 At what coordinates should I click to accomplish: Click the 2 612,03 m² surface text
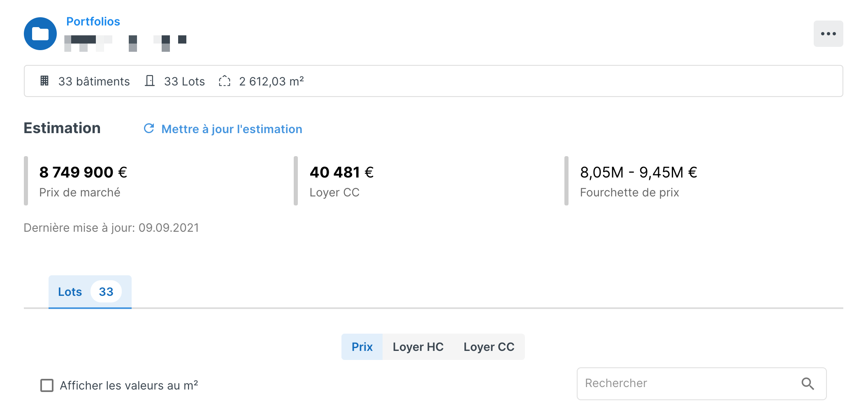point(272,81)
